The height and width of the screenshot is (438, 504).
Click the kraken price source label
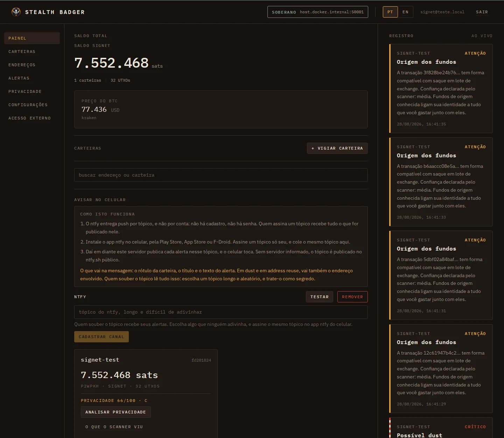89,118
